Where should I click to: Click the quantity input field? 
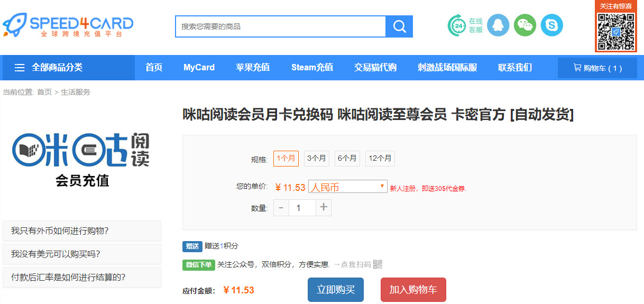(302, 208)
